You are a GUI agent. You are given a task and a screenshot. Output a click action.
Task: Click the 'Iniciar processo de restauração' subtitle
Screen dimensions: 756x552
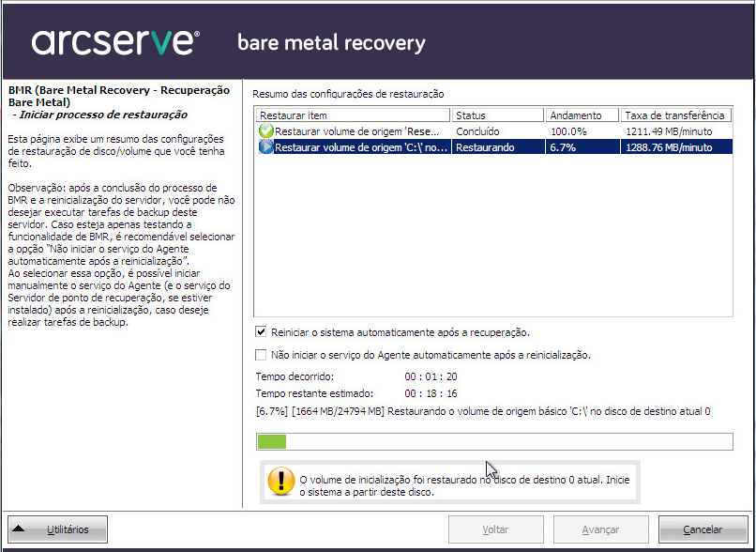pyautogui.click(x=100, y=115)
